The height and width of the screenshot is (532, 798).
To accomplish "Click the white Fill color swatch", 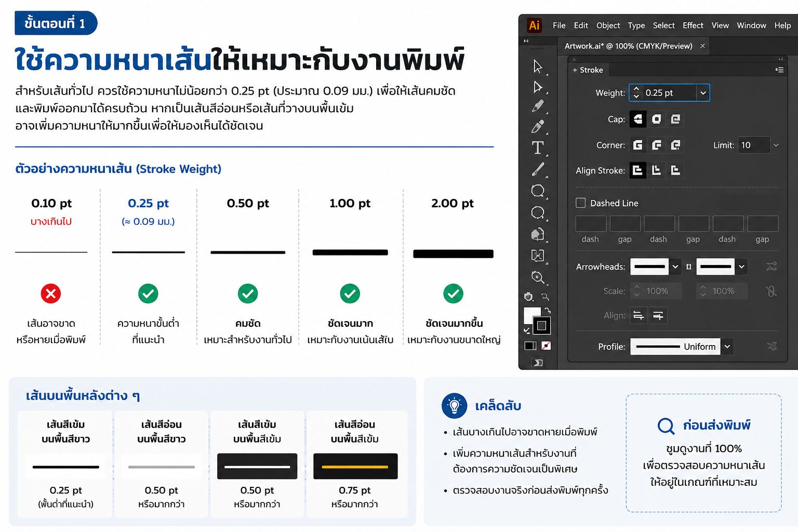I will point(531,315).
